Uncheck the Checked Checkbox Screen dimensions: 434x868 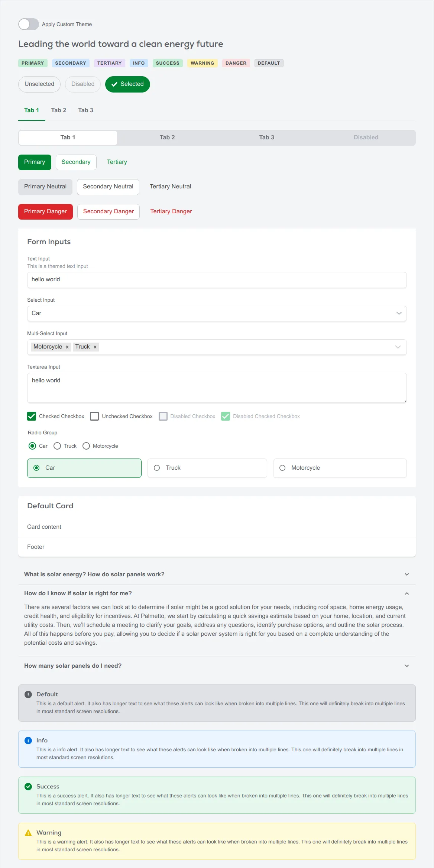point(32,416)
